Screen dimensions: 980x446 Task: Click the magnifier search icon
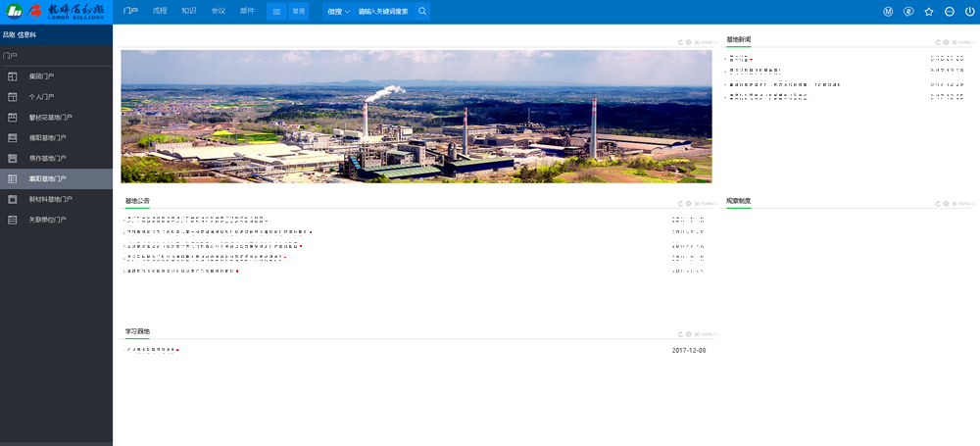pyautogui.click(x=422, y=11)
